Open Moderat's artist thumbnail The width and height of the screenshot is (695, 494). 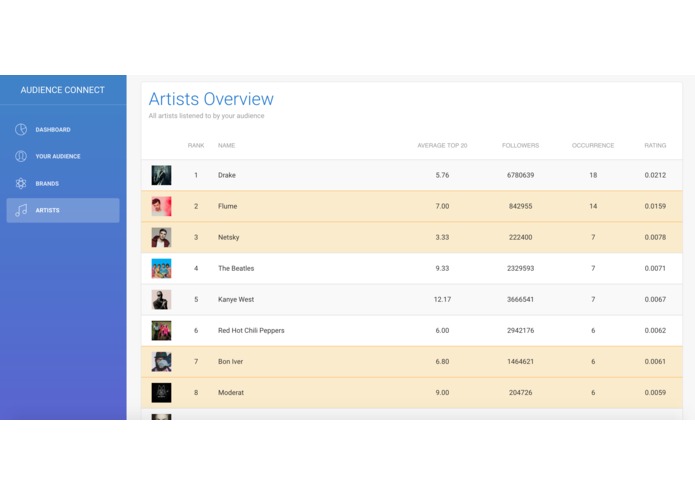[161, 393]
